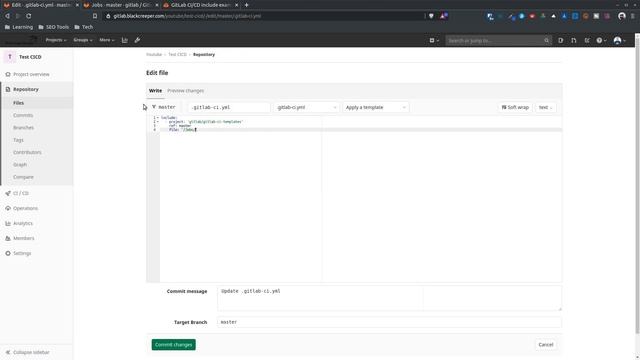This screenshot has height=360, width=640.
Task: Open a new browser tab
Action: click(x=247, y=5)
